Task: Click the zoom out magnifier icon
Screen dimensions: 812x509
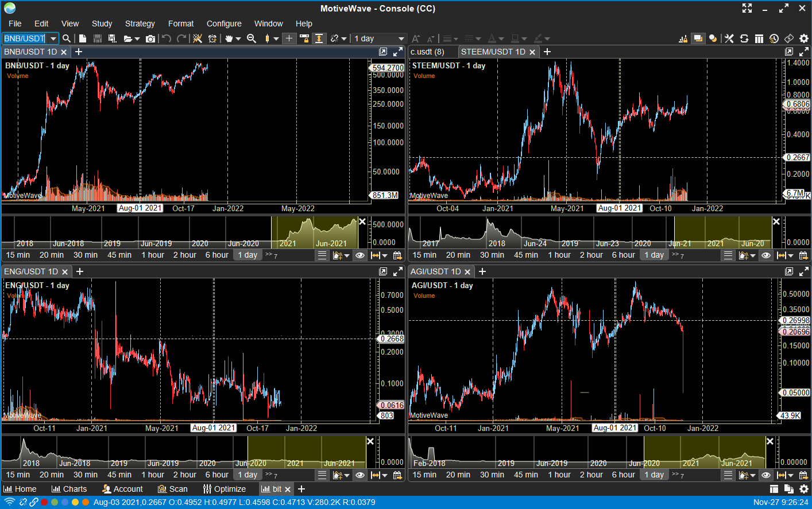Action: 252,38
